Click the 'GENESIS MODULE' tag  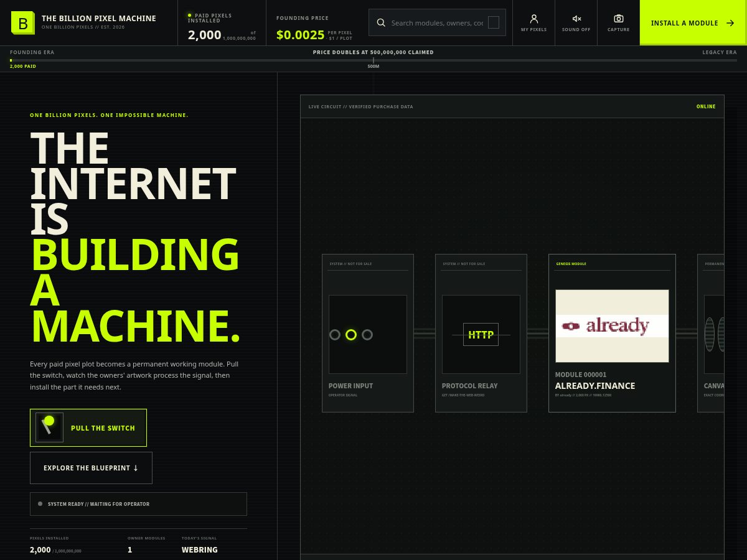coord(571,264)
